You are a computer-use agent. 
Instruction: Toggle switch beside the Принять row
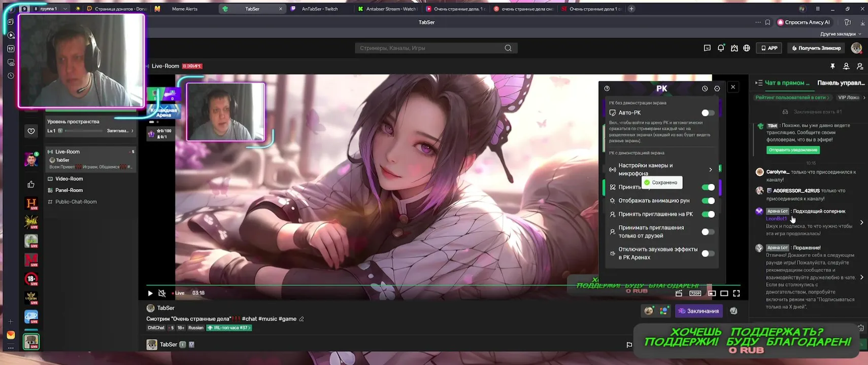click(708, 187)
